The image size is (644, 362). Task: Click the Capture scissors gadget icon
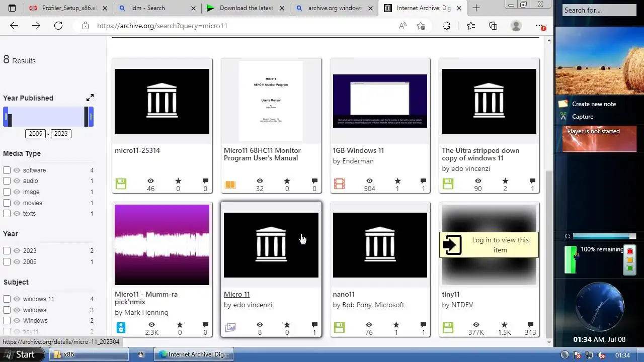click(x=563, y=116)
